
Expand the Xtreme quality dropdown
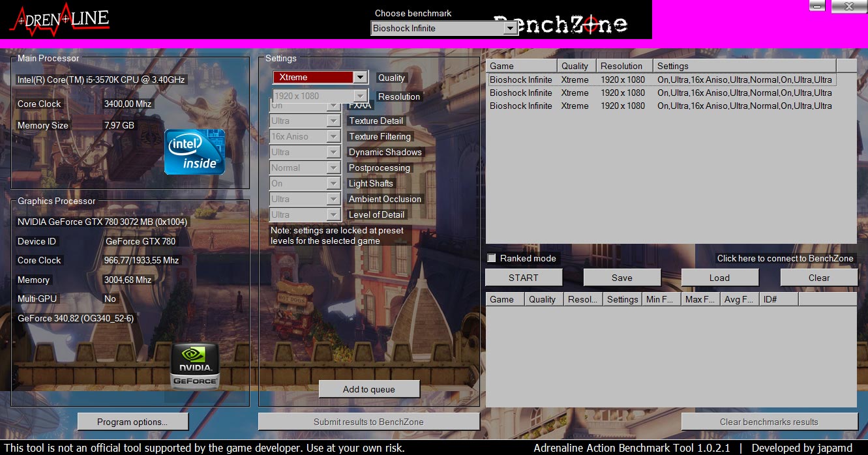click(360, 77)
